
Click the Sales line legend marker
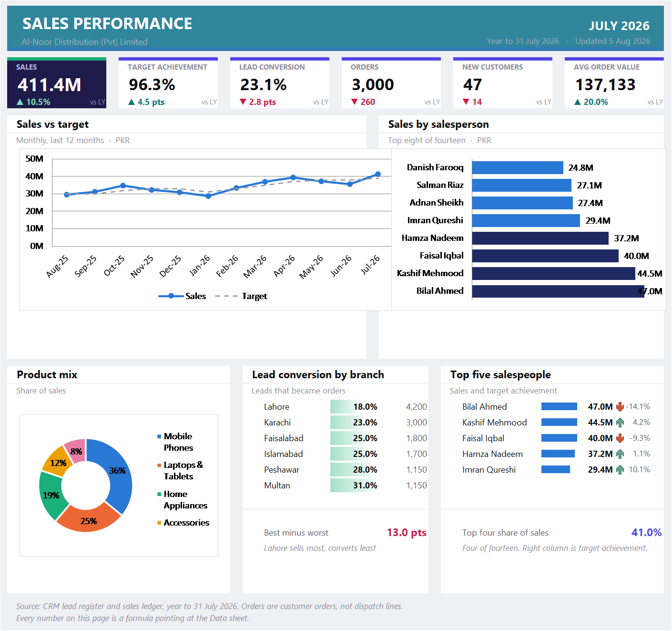coord(171,296)
